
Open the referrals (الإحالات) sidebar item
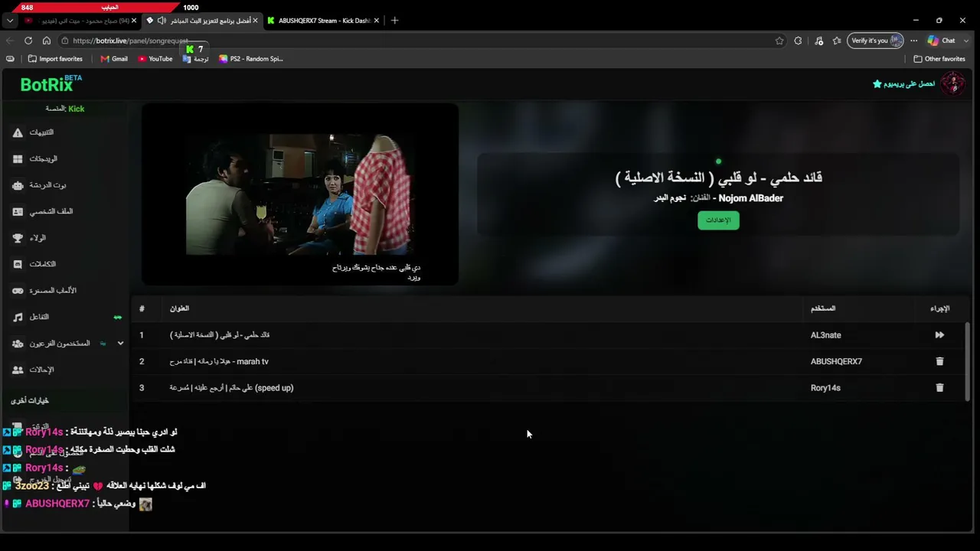pos(33,370)
